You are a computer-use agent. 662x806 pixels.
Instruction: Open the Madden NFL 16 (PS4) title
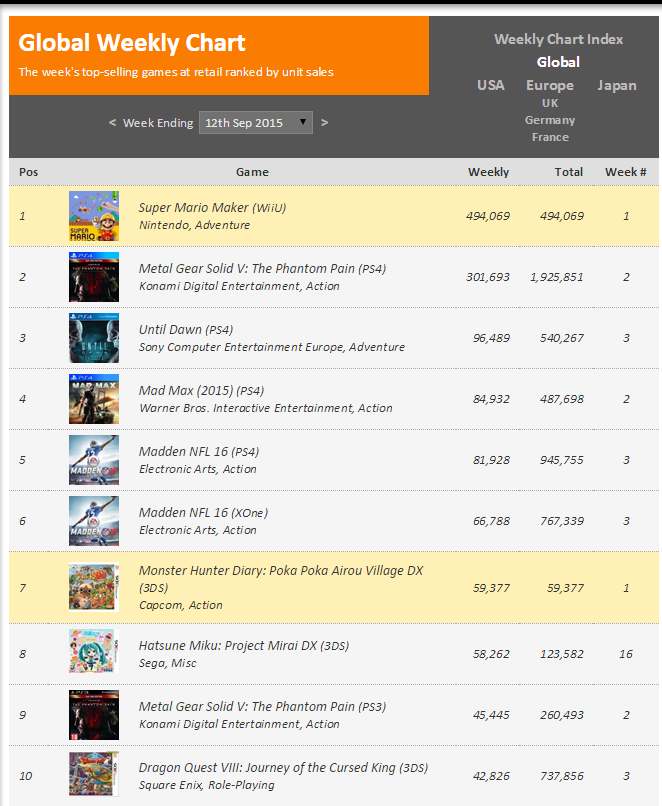(198, 452)
